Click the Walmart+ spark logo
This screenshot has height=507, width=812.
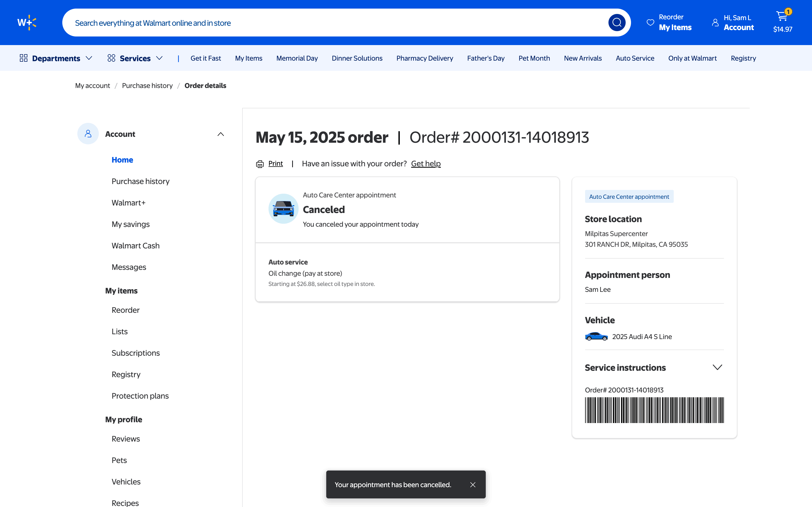27,23
